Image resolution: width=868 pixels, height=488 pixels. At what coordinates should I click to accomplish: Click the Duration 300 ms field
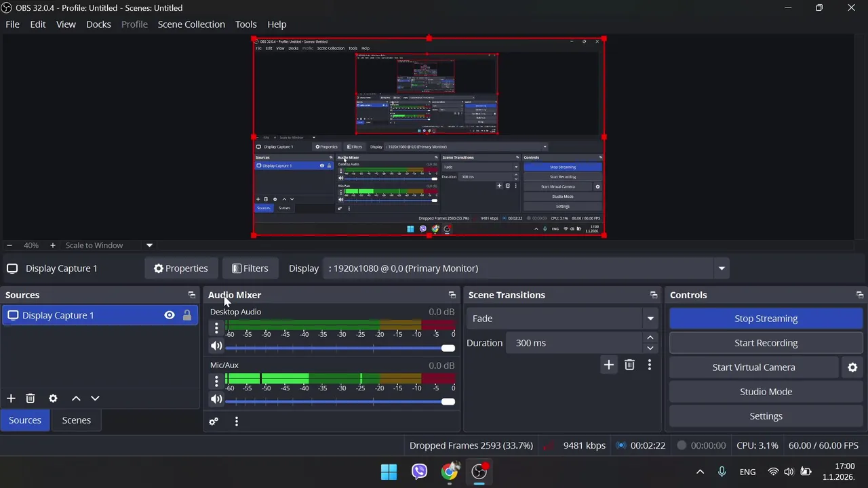[574, 343]
